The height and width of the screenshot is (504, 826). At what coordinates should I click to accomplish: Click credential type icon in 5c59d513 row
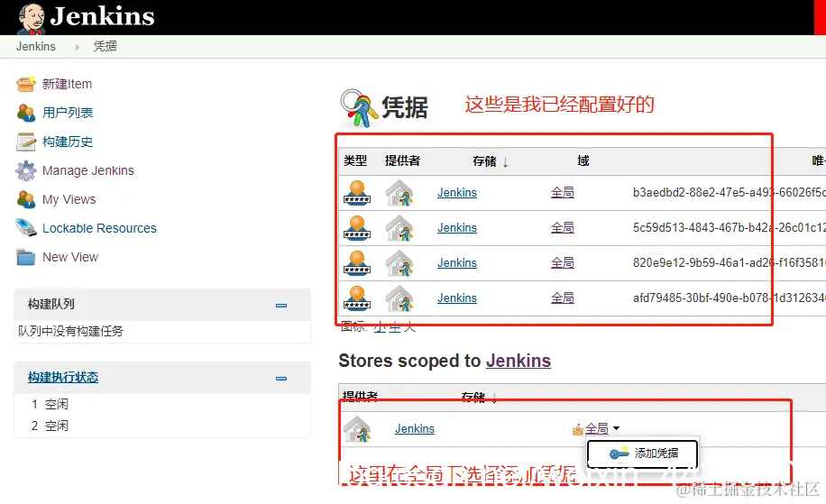[x=356, y=228]
